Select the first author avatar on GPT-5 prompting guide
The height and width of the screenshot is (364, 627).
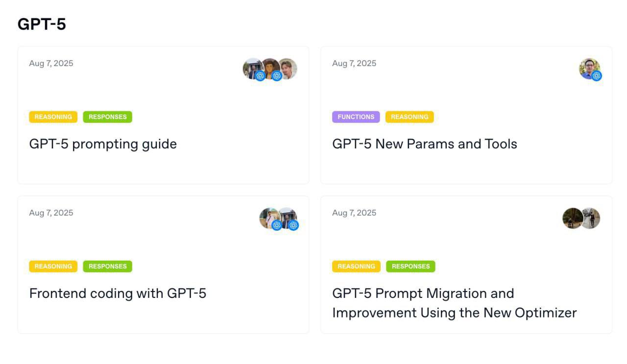click(251, 69)
